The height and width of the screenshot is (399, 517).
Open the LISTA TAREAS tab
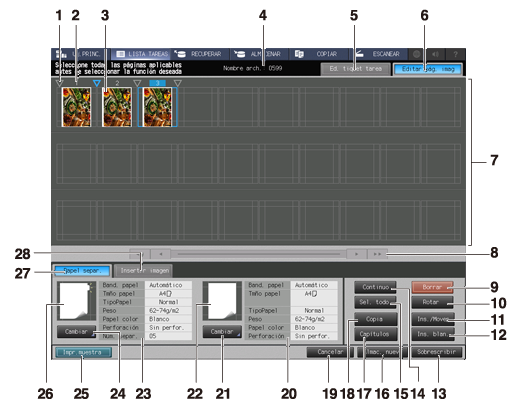141,54
